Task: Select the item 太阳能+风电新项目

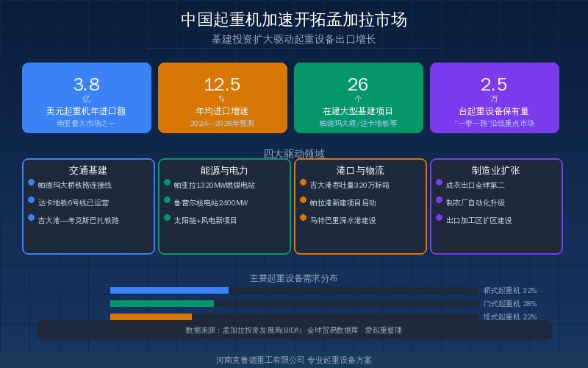Action: [x=205, y=220]
